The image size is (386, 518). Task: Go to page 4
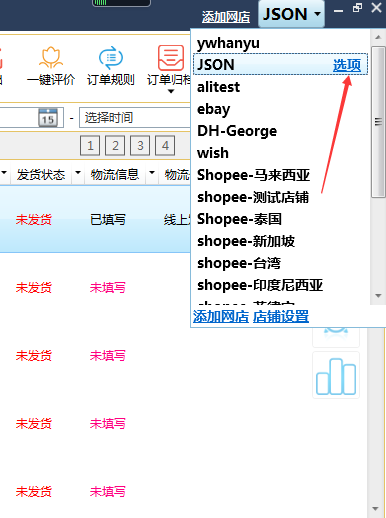(165, 146)
